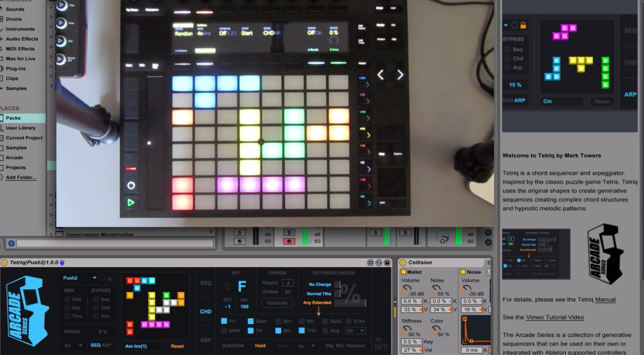Click the orange Reset button in Tetriq
This screenshot has height=355, width=644.
coord(177,346)
